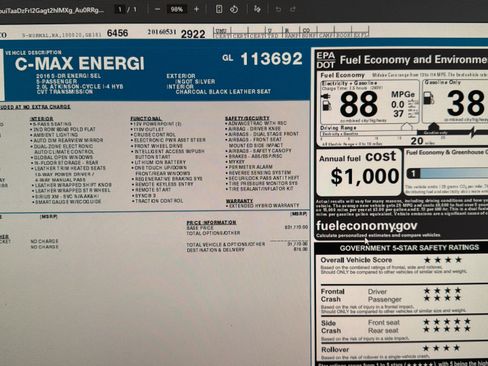Image resolution: width=488 pixels, height=366 pixels.
Task: Click the greenhouse gas rating slider bar
Action: (447, 174)
